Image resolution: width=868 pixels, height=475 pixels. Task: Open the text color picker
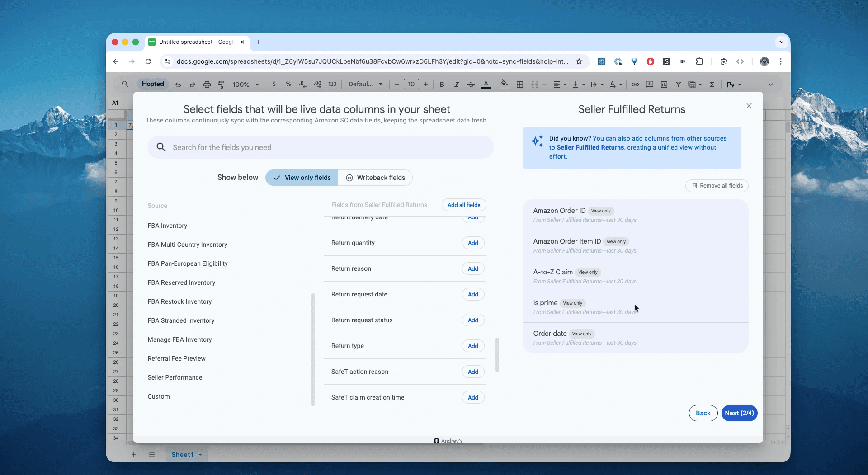pos(486,85)
